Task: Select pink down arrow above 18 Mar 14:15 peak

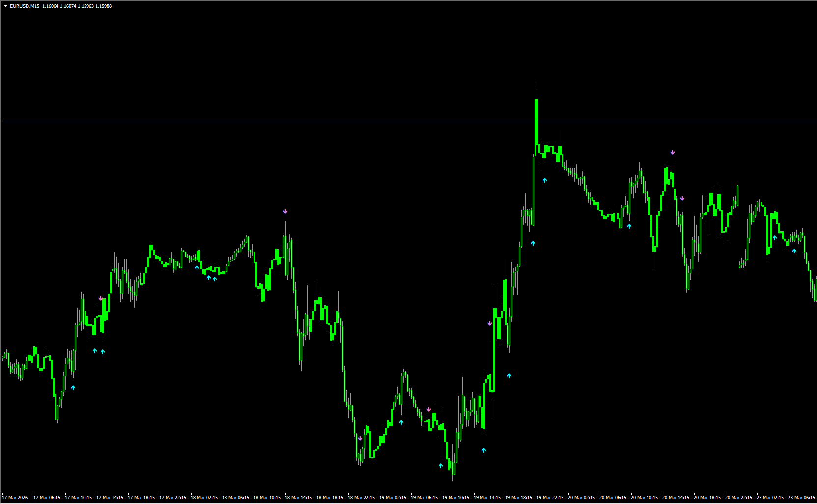Action: pos(285,211)
